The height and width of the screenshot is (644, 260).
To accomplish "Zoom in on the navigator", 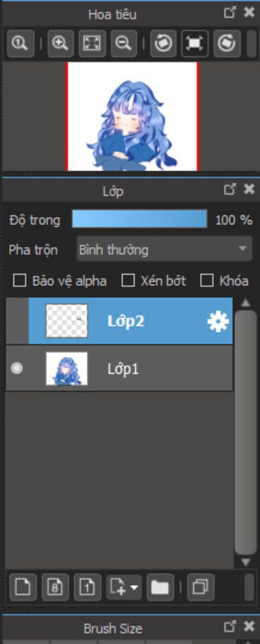I will (x=60, y=43).
